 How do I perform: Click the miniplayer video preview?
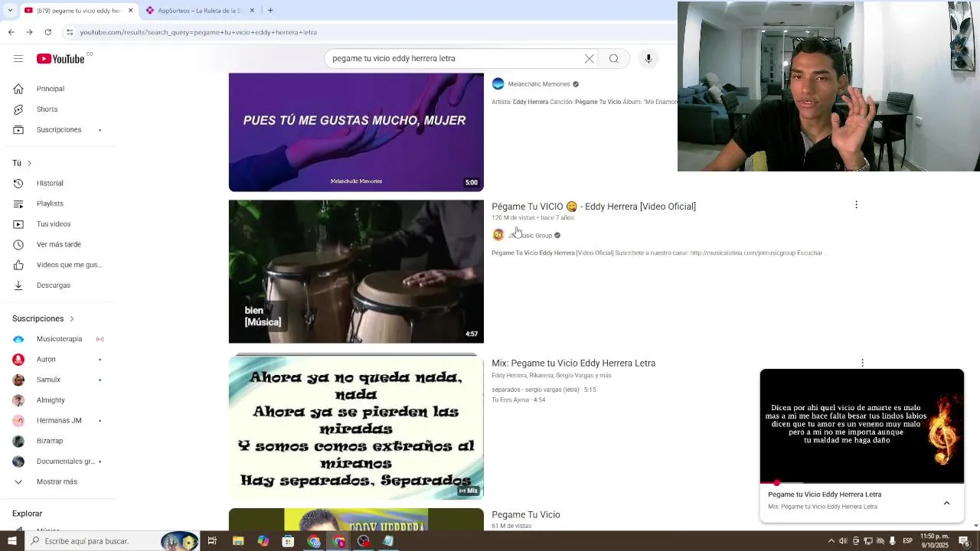862,425
